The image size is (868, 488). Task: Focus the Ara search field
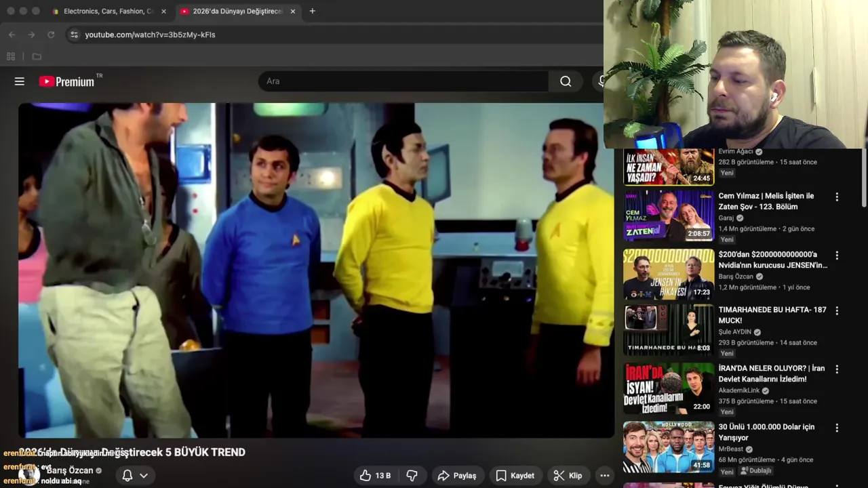pos(403,81)
